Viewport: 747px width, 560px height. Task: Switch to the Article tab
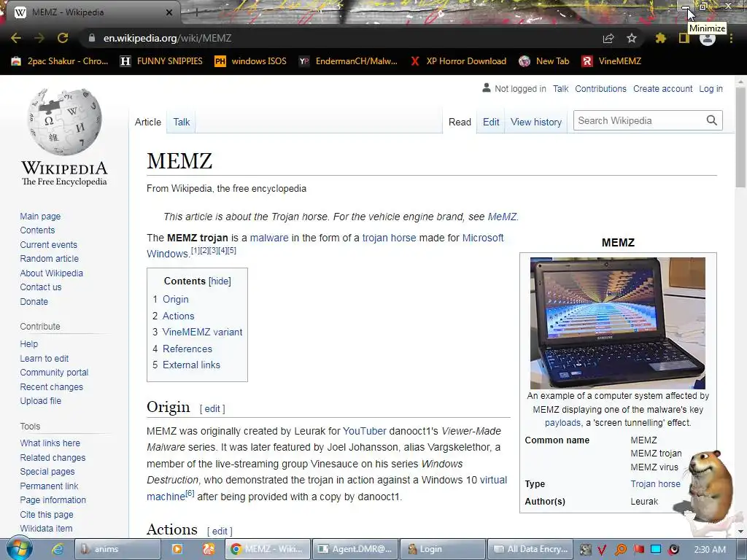(147, 122)
